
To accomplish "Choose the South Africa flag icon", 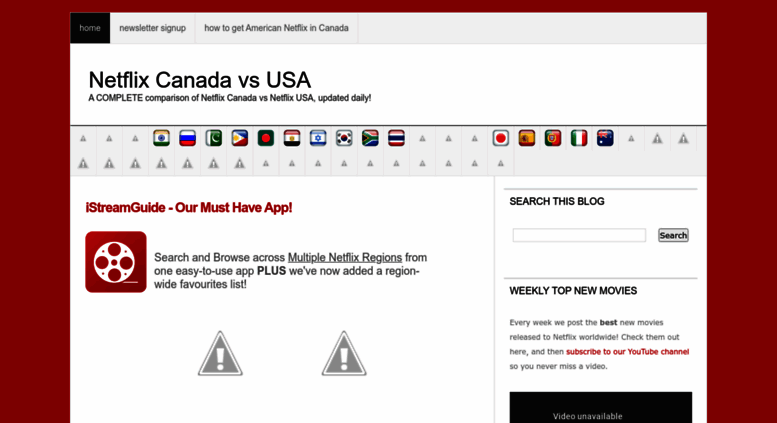I will point(370,139).
